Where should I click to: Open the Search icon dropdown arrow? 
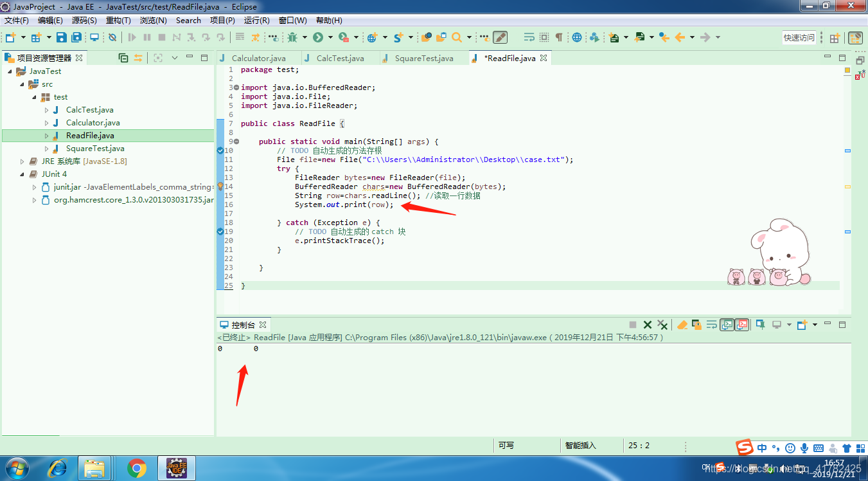[469, 37]
